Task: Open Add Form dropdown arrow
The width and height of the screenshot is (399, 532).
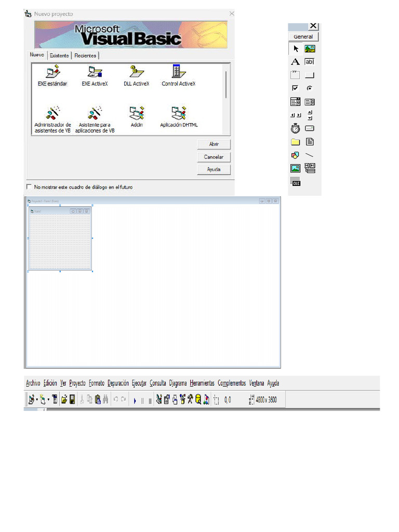Action: pyautogui.click(x=48, y=400)
